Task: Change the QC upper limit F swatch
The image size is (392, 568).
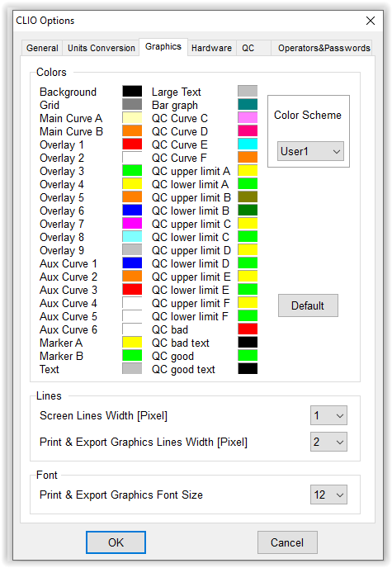Action: pos(248,302)
